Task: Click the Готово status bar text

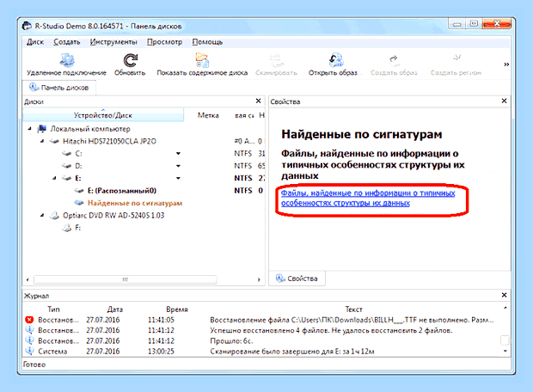Action: coord(34,364)
